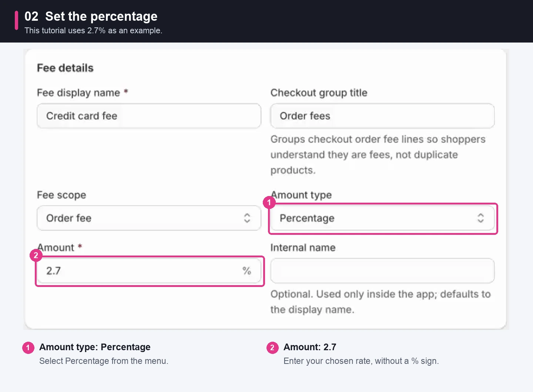
Task: Click the Fee scope up-down arrows icon
Action: [247, 218]
